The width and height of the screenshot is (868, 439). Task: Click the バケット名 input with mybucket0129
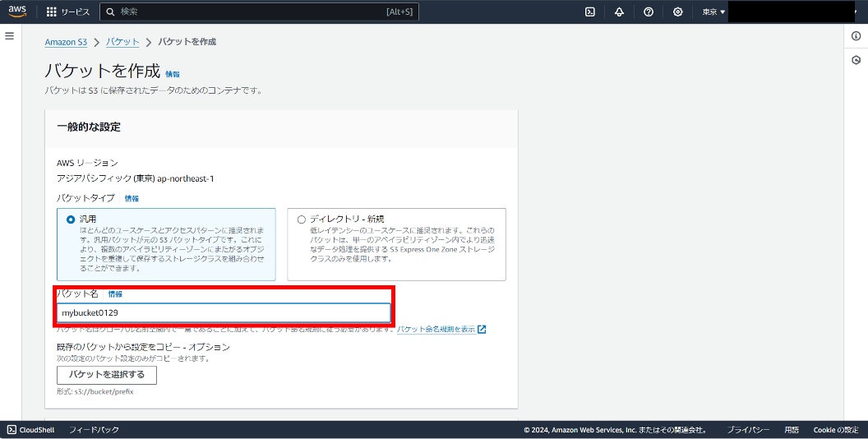click(224, 312)
